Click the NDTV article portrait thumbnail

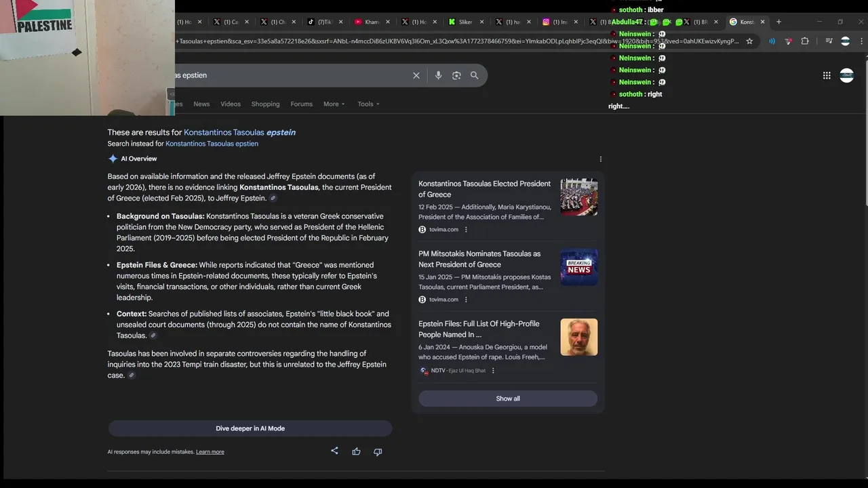(x=579, y=337)
